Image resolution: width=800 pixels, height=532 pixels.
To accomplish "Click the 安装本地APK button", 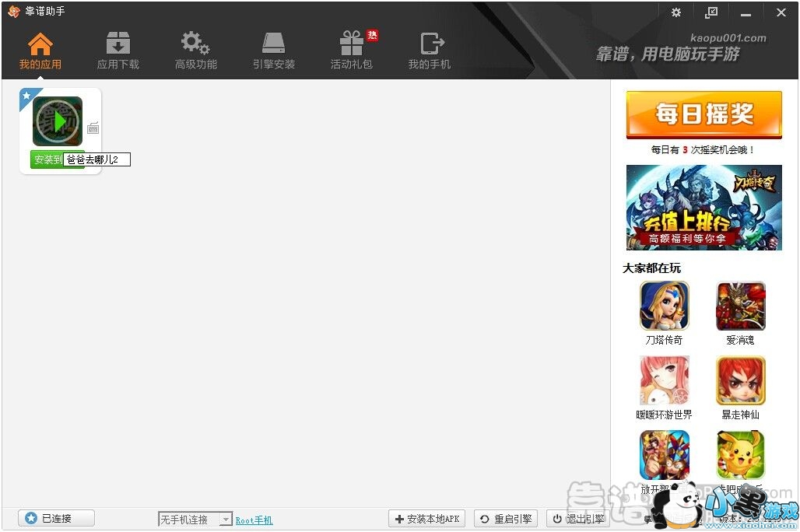I will point(427,519).
